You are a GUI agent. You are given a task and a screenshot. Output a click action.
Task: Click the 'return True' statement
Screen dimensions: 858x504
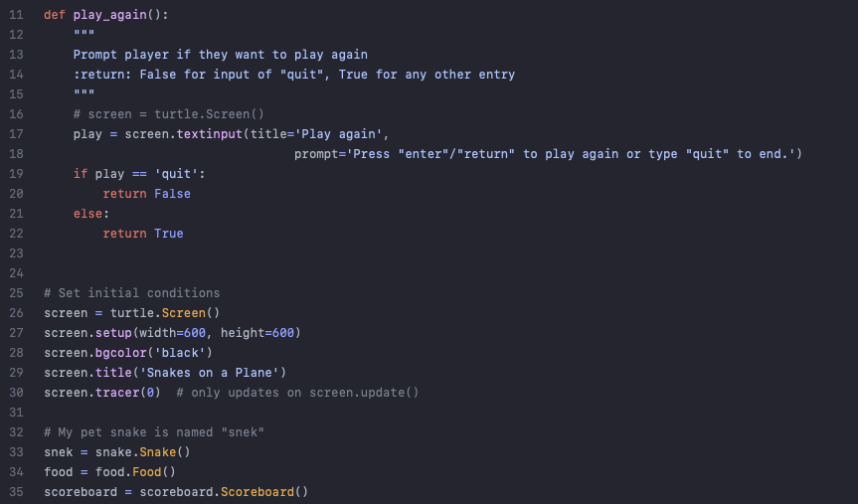(143, 234)
